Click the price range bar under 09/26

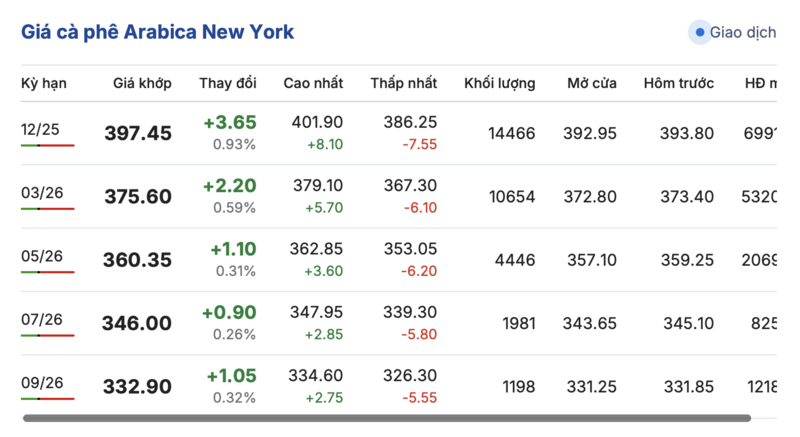point(47,399)
